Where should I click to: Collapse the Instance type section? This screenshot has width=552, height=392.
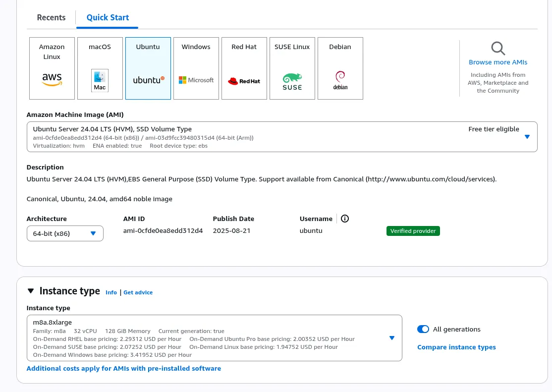(31, 291)
